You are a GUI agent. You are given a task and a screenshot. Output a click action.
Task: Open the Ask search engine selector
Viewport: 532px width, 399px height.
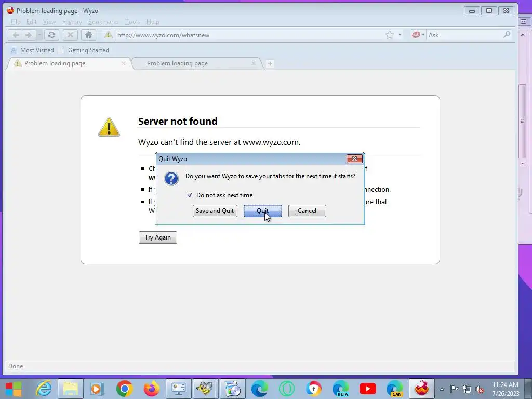pos(418,35)
